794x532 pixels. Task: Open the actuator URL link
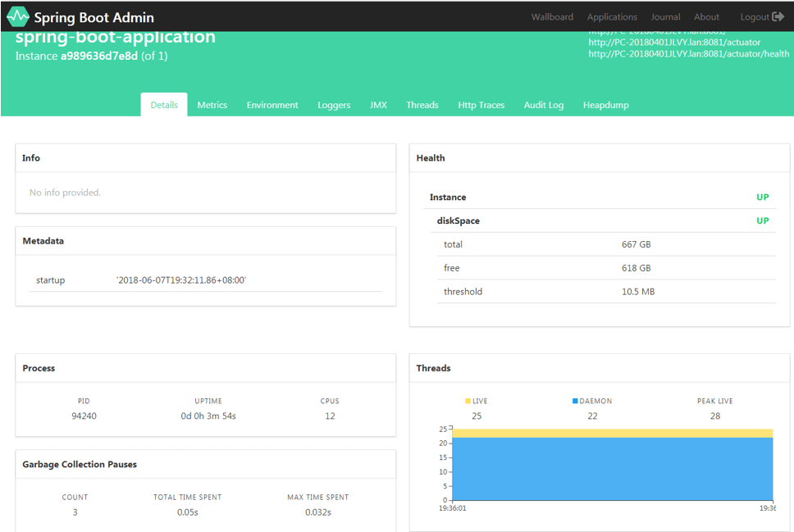pos(674,42)
